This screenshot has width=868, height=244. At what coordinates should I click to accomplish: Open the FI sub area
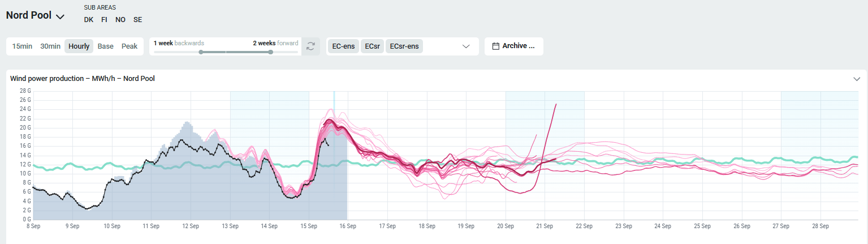(104, 20)
